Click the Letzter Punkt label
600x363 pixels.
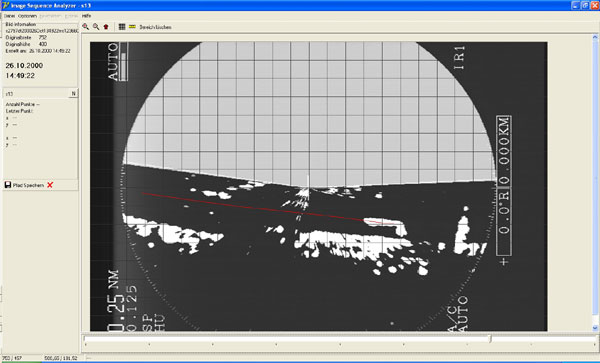[x=20, y=111]
